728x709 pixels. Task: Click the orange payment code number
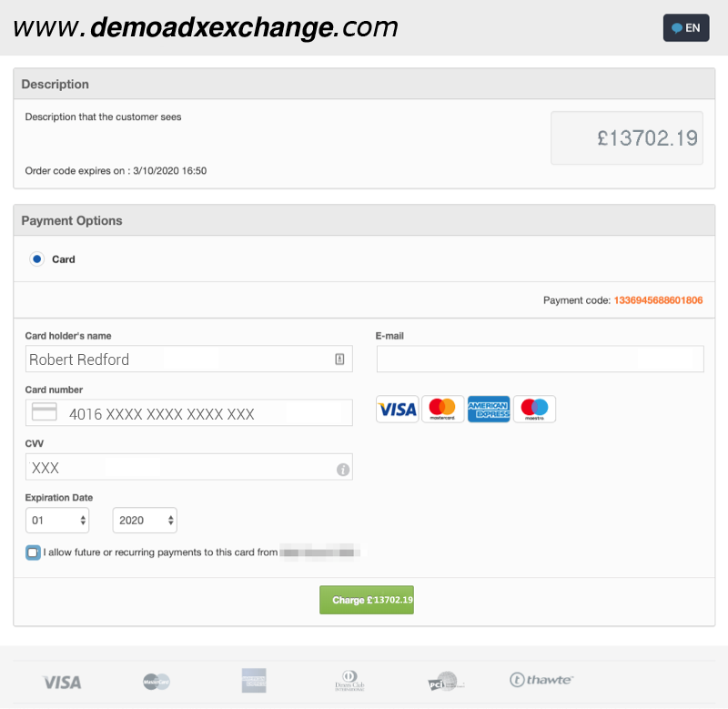[658, 300]
